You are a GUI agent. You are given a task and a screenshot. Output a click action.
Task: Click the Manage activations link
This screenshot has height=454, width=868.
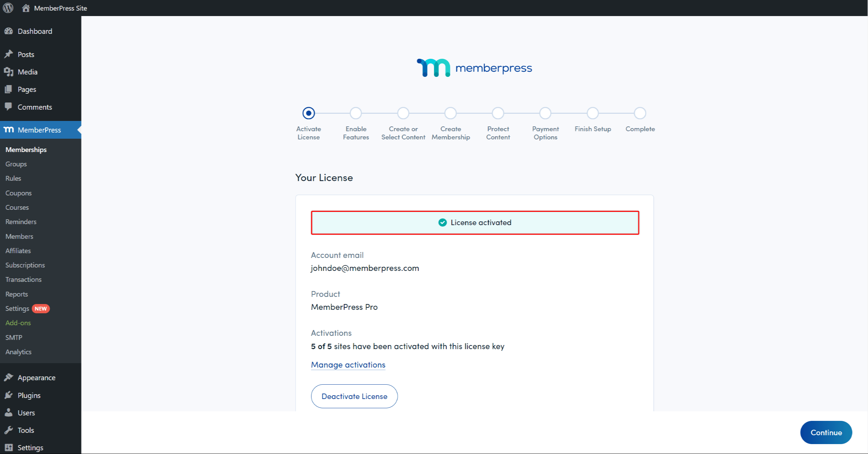(348, 365)
